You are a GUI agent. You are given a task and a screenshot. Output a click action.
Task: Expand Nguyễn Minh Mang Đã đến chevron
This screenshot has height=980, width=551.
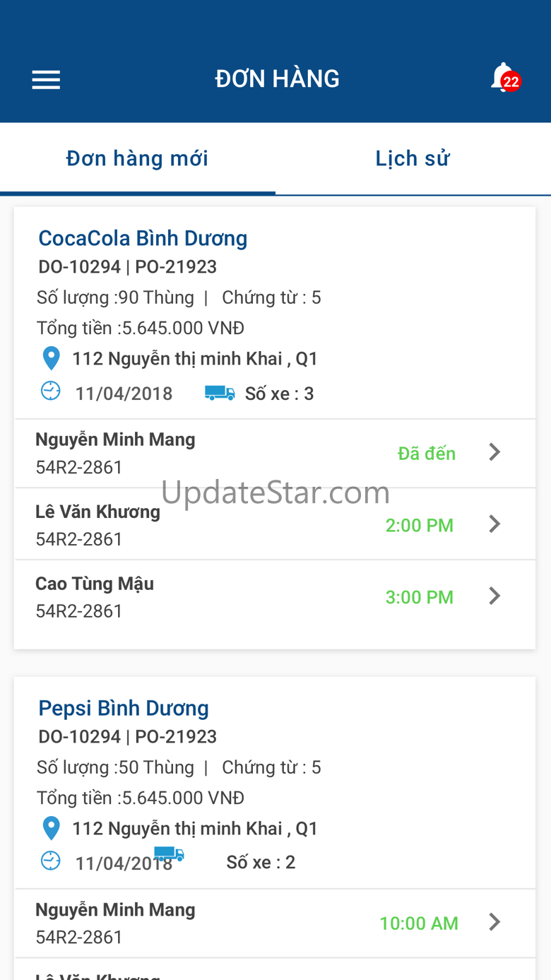coord(495,452)
